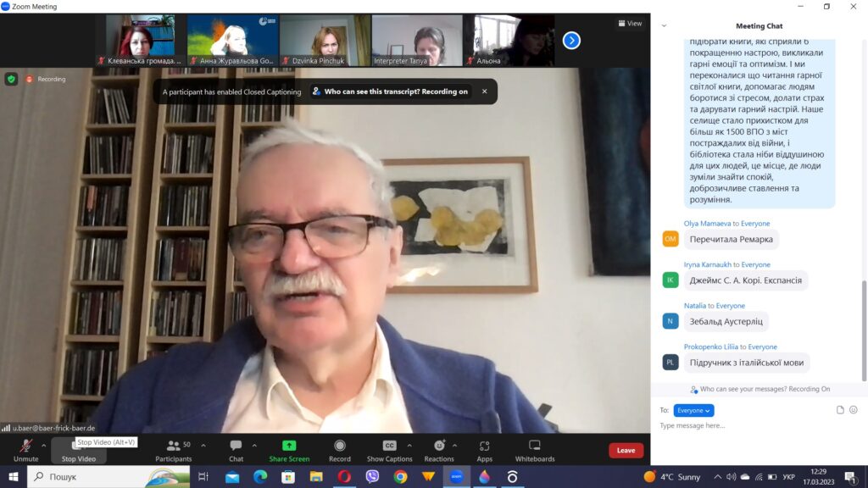
Task: Click the emoji icon in chat
Action: (x=854, y=410)
